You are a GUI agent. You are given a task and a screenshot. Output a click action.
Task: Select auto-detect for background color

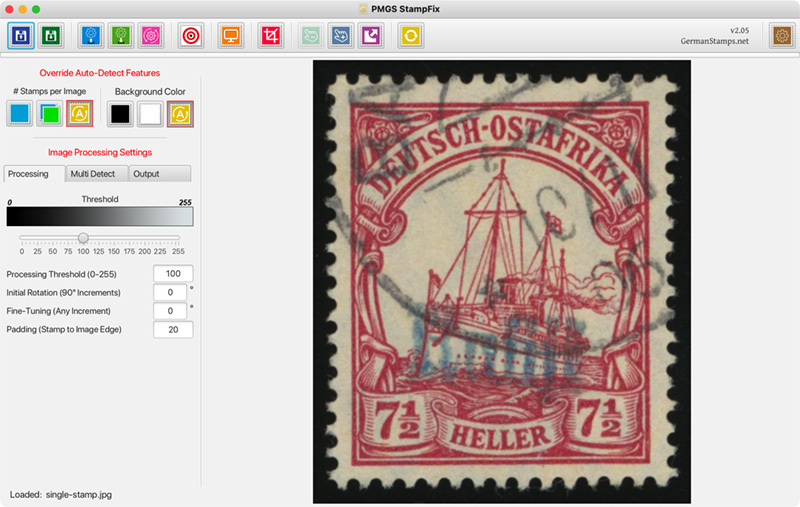point(180,114)
